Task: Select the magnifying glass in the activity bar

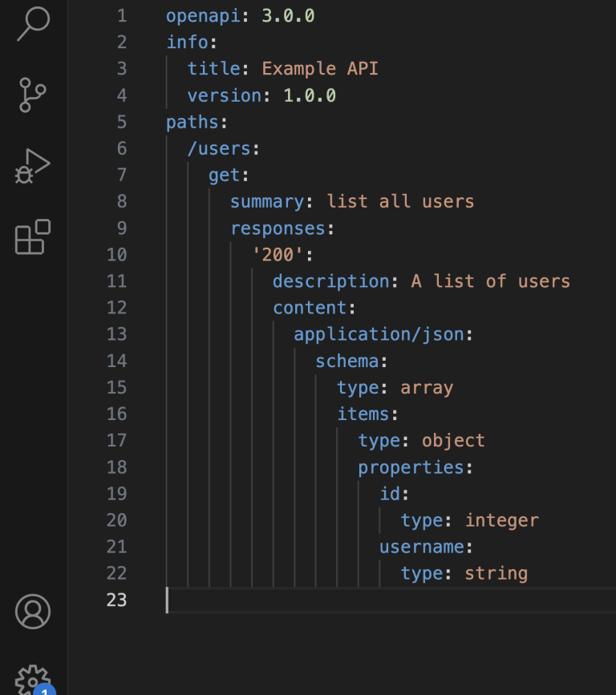Action: (32, 25)
